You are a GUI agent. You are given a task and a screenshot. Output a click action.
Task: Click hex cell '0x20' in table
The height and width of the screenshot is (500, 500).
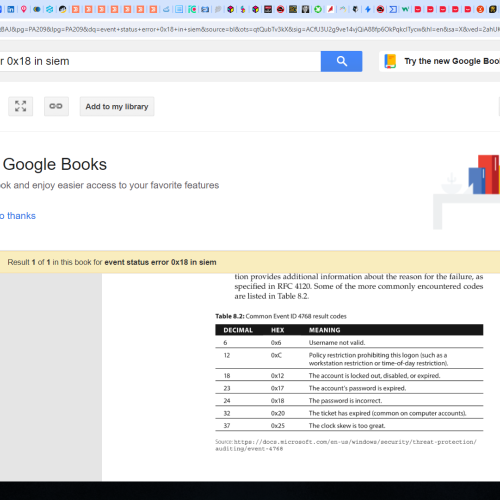coord(278,413)
